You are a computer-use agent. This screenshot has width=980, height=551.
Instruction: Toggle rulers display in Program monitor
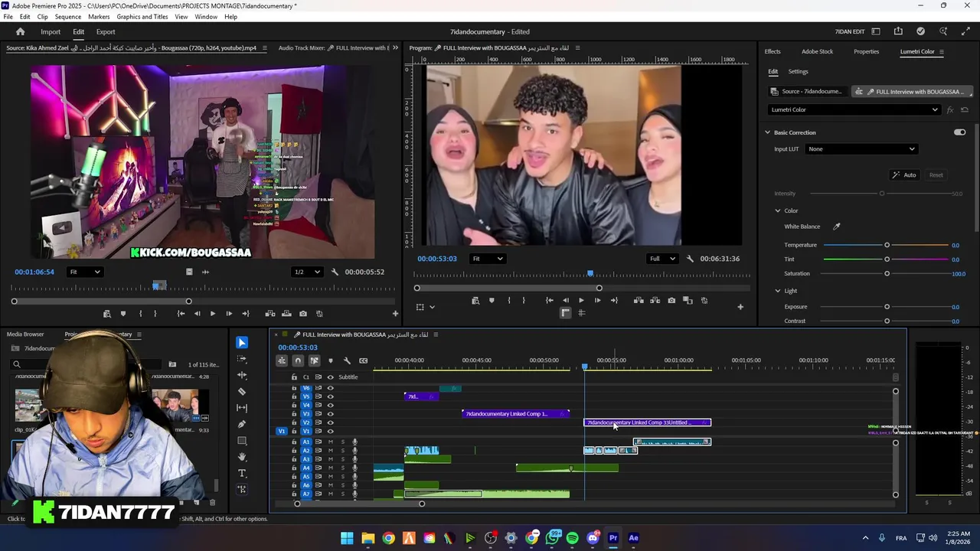[x=565, y=312]
